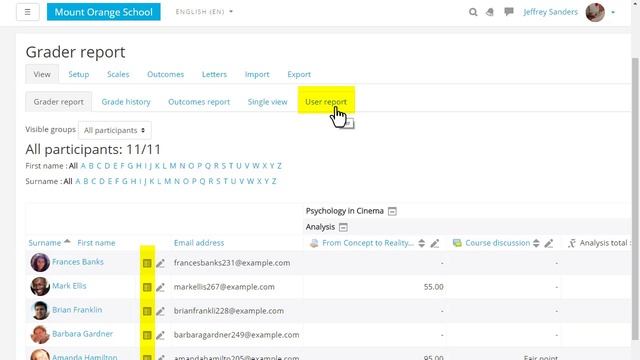Screen dimensions: 640x360
Task: Open the notifications bell
Action: tap(490, 12)
